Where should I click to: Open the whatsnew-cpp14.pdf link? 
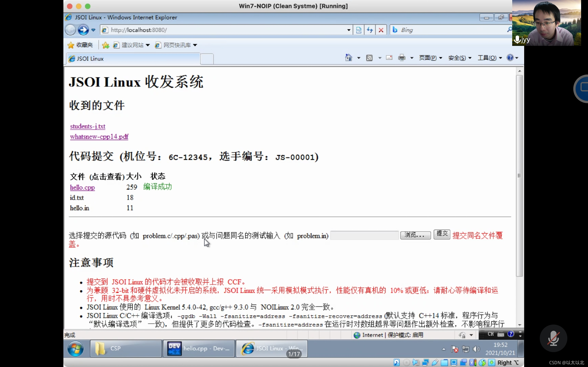[x=99, y=137]
